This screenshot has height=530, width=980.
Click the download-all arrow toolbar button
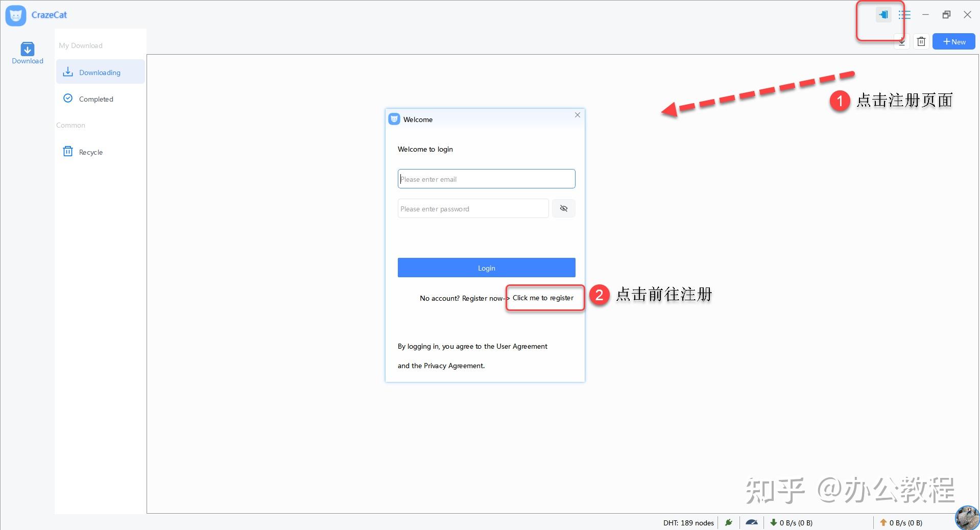pos(902,42)
